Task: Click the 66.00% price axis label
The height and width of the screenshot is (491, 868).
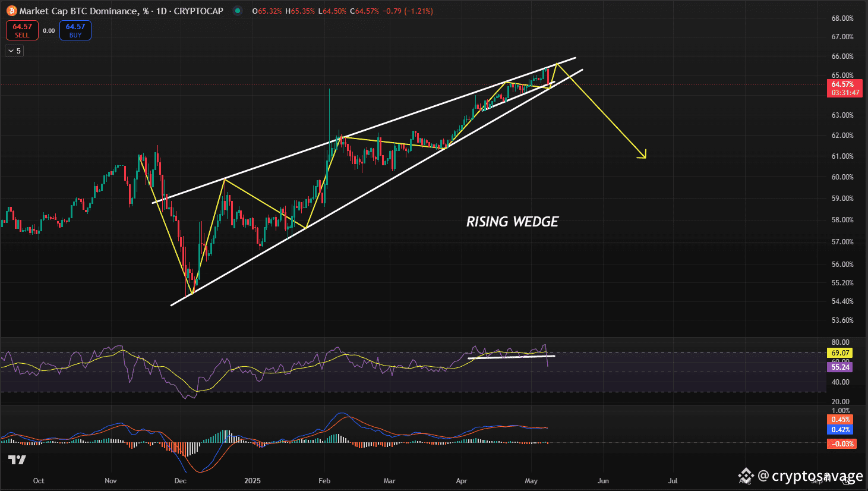Action: [842, 56]
